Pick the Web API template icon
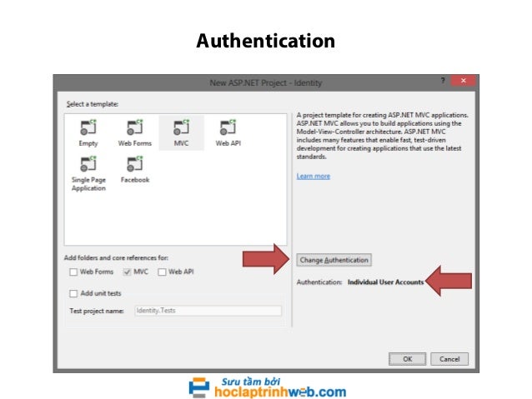Screen dimensions: 532x399 coord(228,127)
